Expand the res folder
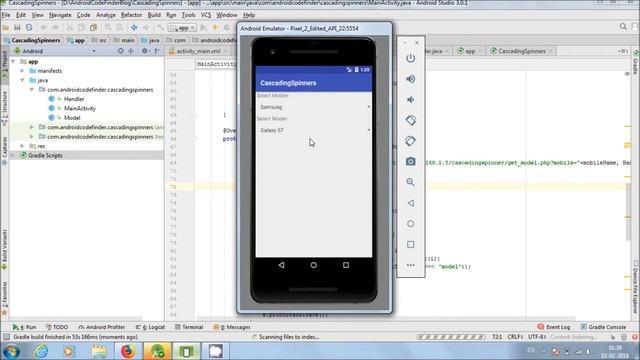Image resolution: width=640 pixels, height=360 pixels. pyautogui.click(x=22, y=146)
